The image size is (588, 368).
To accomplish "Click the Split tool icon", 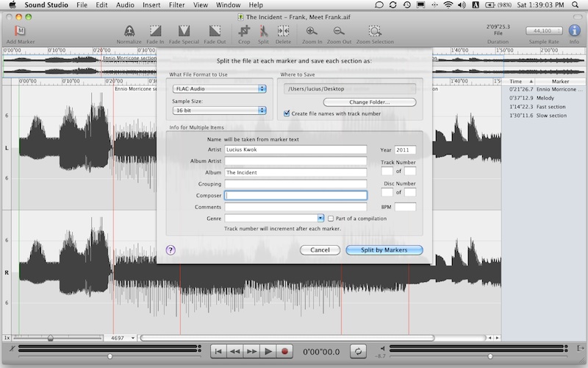I will (x=263, y=31).
